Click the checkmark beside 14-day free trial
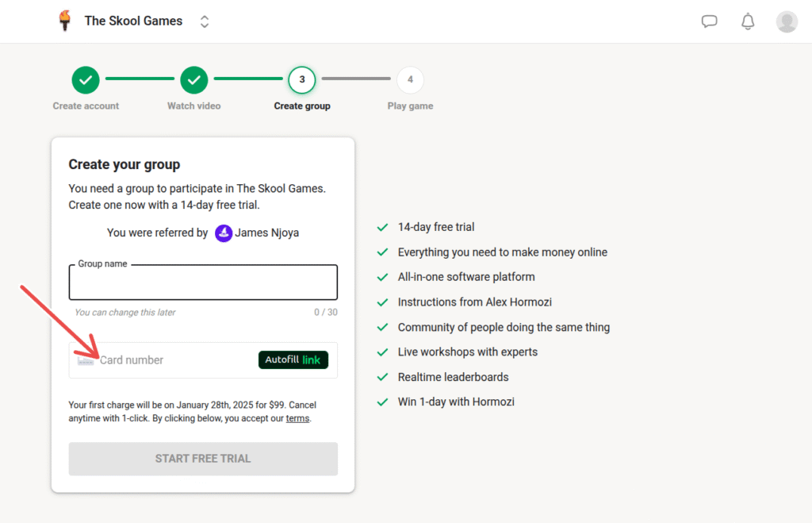The width and height of the screenshot is (812, 523). pyautogui.click(x=383, y=228)
